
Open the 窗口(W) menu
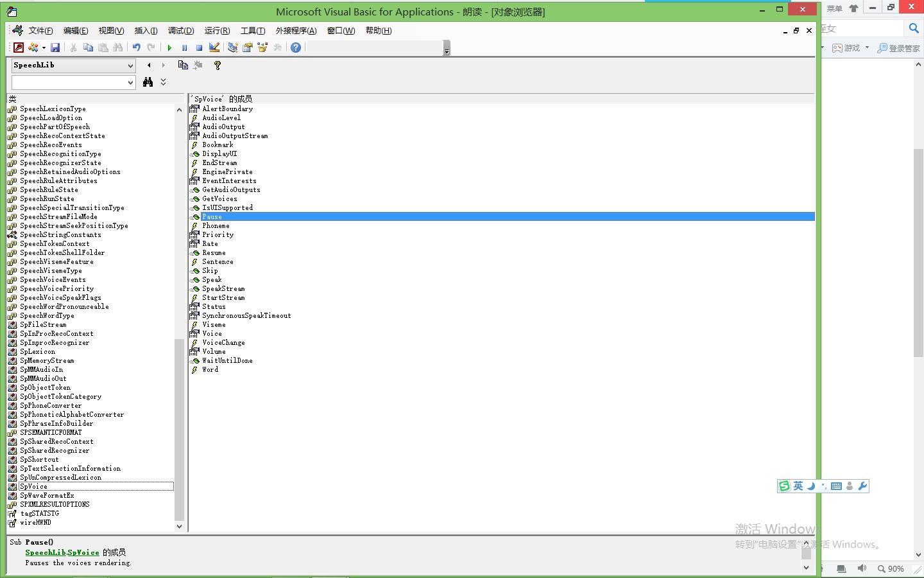pos(341,31)
